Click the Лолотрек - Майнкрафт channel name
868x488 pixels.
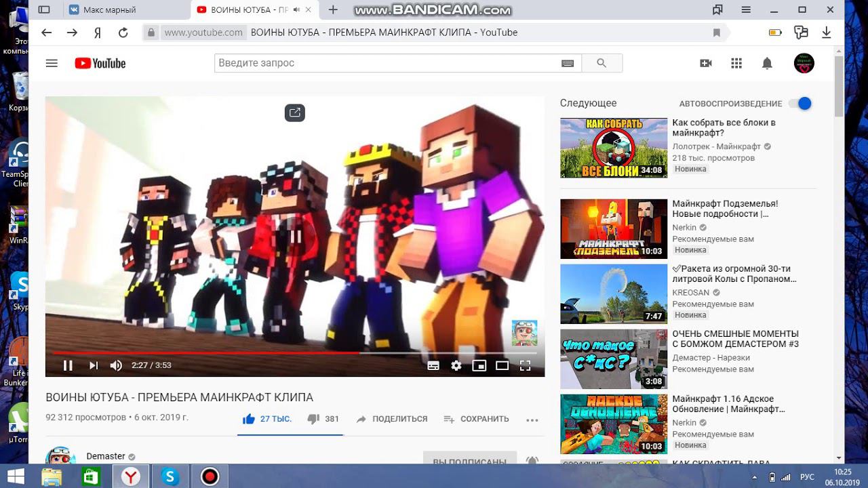point(717,146)
